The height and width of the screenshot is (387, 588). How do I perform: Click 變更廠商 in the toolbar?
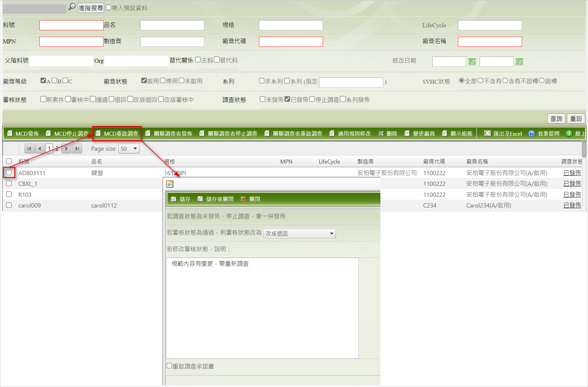[x=420, y=134]
